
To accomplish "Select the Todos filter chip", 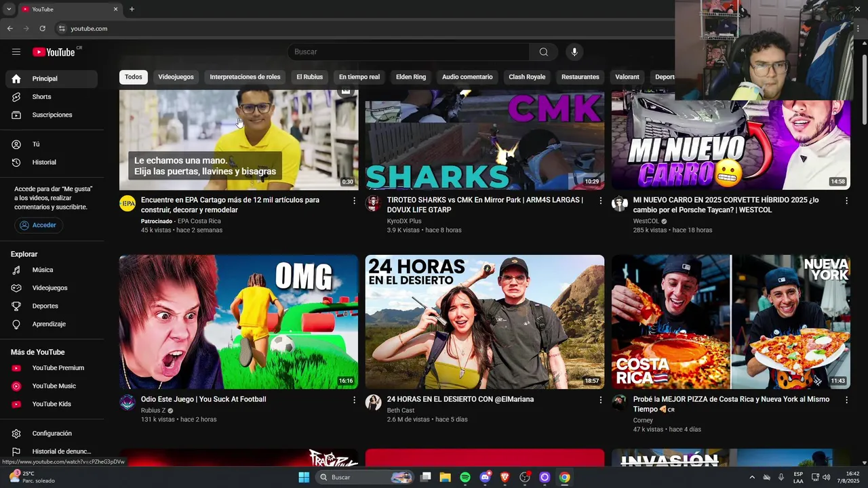I will click(134, 77).
